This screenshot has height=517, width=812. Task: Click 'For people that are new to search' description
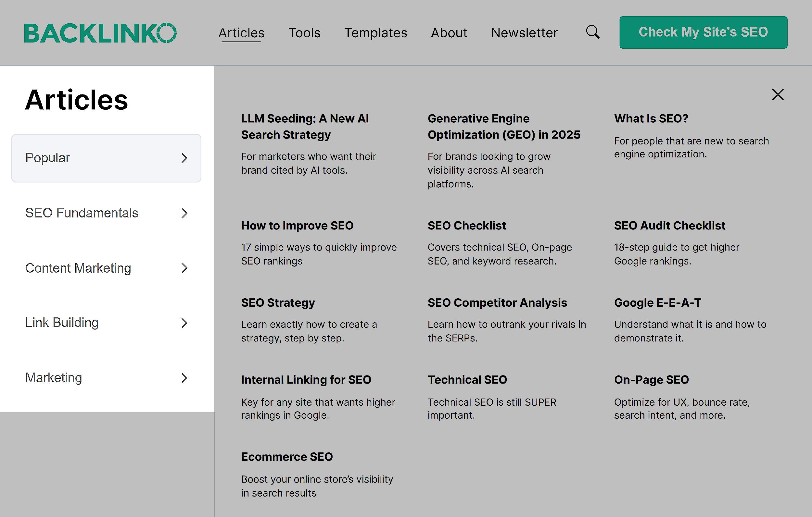point(691,147)
